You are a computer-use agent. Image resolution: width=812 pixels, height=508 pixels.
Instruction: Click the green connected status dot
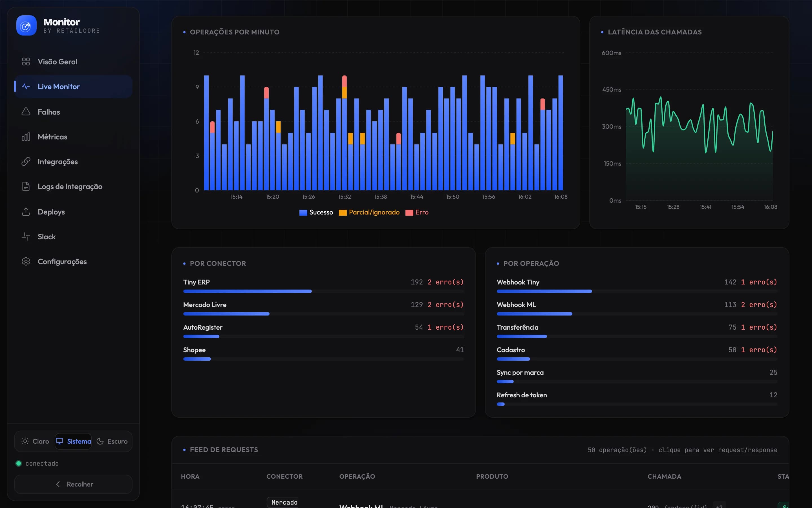click(x=18, y=463)
